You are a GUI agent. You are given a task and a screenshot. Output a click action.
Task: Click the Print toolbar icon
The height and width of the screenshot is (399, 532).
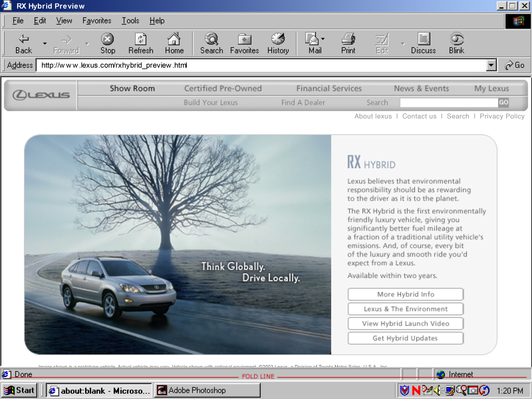348,39
